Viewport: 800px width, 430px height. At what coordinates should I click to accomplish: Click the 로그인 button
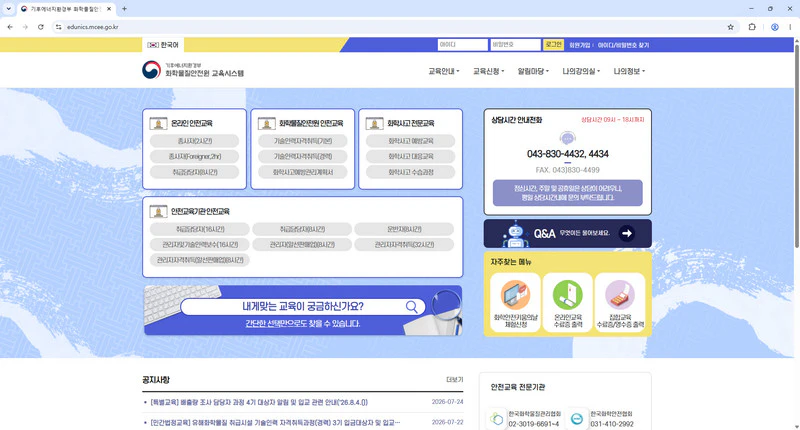[553, 45]
